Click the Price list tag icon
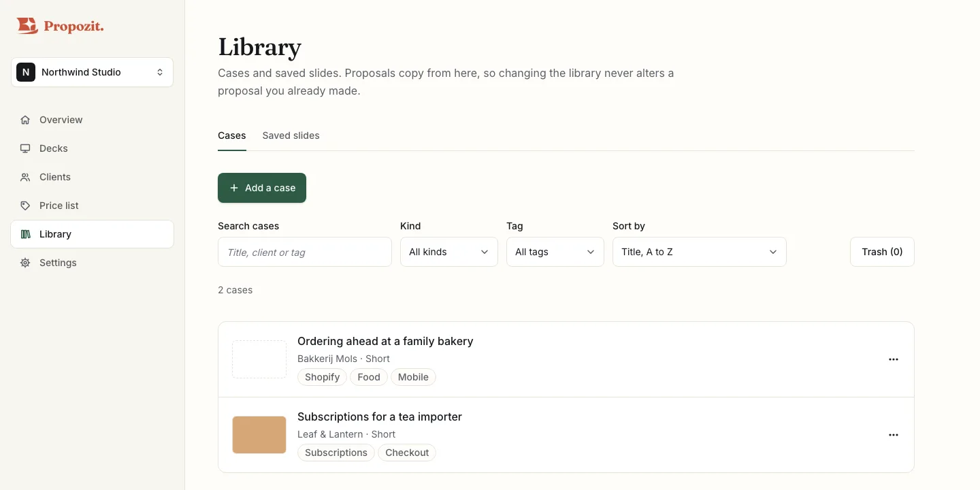 (25, 206)
